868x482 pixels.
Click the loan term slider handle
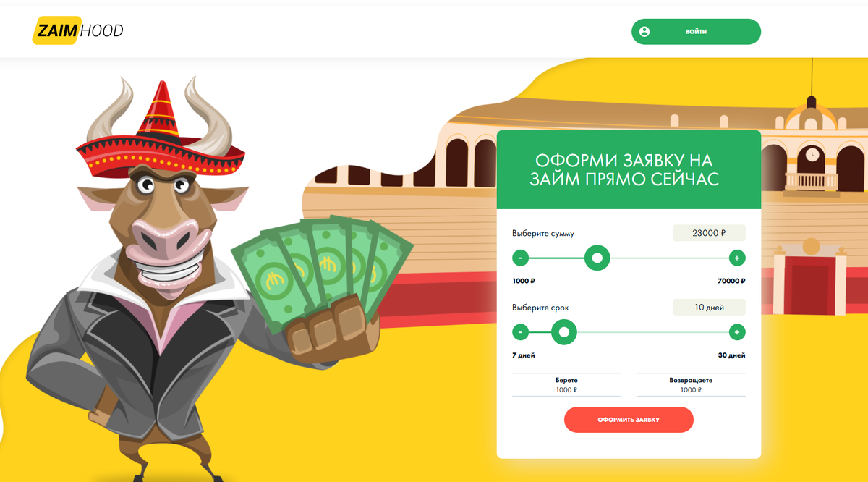[x=564, y=333]
